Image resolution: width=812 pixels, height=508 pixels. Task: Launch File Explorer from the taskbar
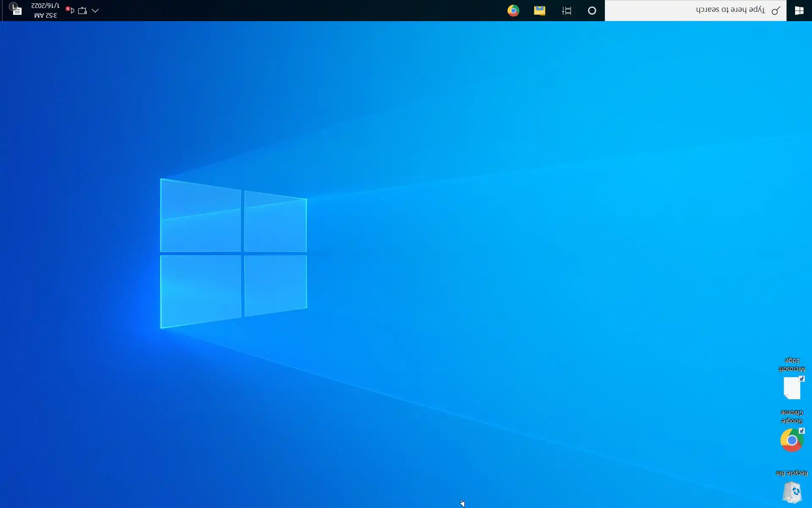[x=539, y=11]
